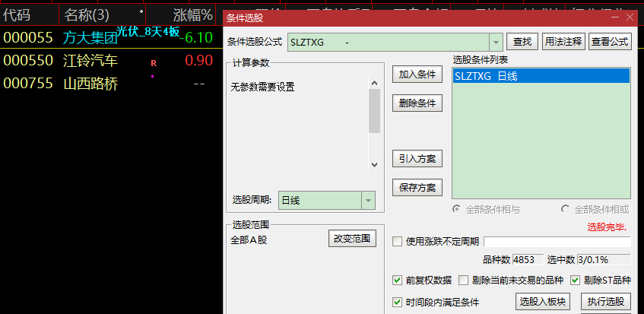This screenshot has width=644, height=314.
Task: Click the 选中数 3/0.1% field
Action: pos(604,260)
